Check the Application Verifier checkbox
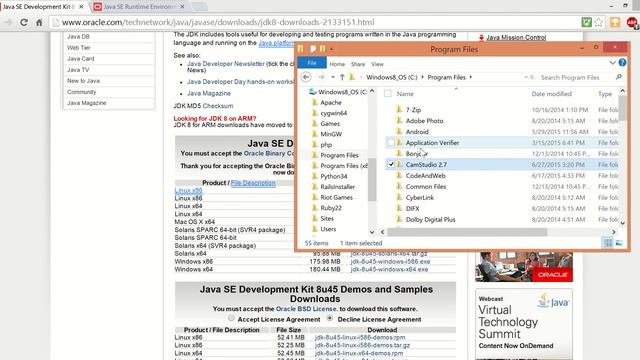Viewport: 640px width, 360px height. 391,142
